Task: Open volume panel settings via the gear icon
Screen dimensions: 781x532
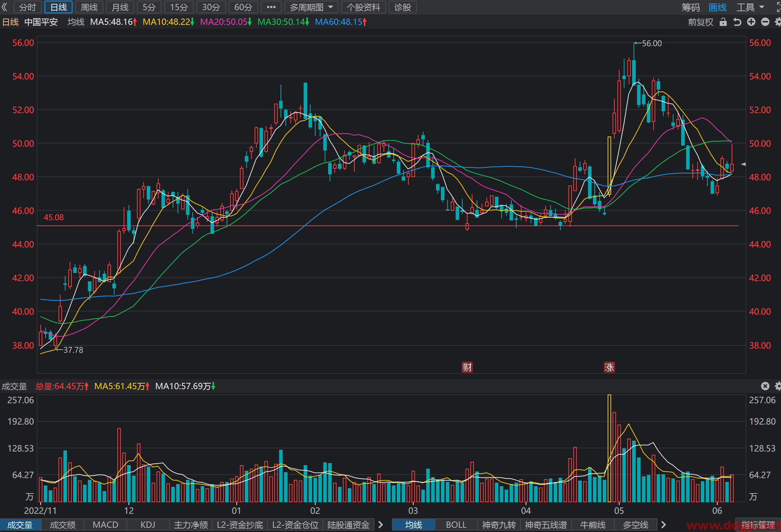Action: 778,386
